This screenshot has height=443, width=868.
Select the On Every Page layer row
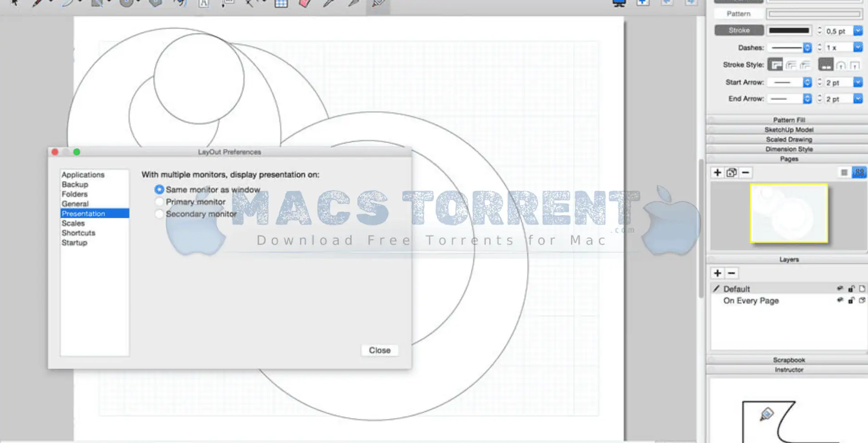point(789,300)
